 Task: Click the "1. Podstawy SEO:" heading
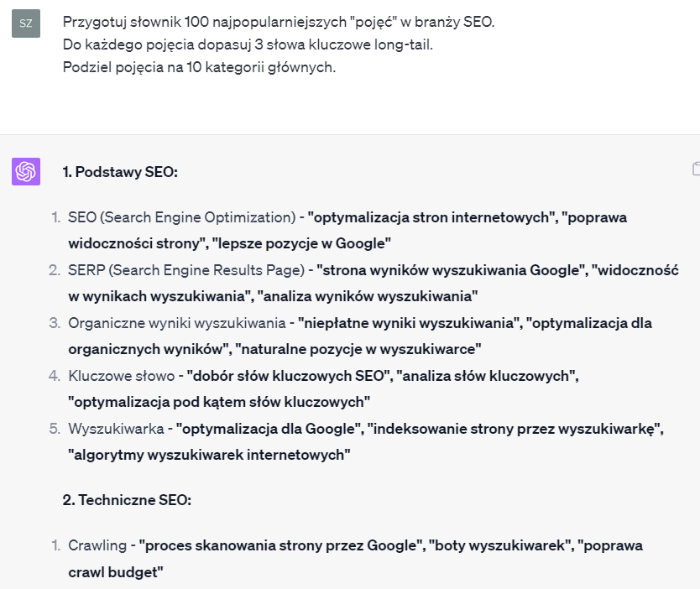pyautogui.click(x=120, y=172)
